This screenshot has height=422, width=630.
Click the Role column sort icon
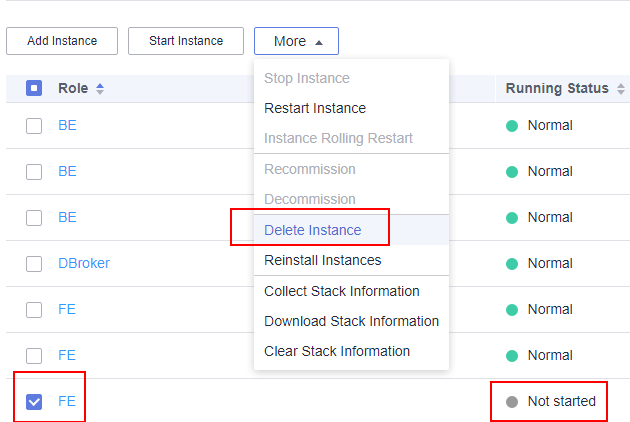point(100,89)
